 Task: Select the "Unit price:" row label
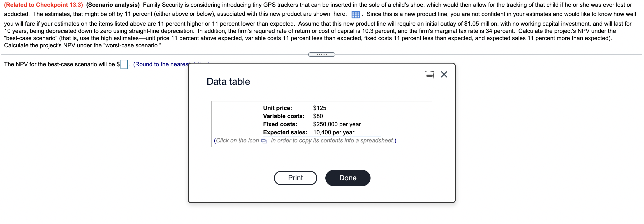tap(277, 108)
